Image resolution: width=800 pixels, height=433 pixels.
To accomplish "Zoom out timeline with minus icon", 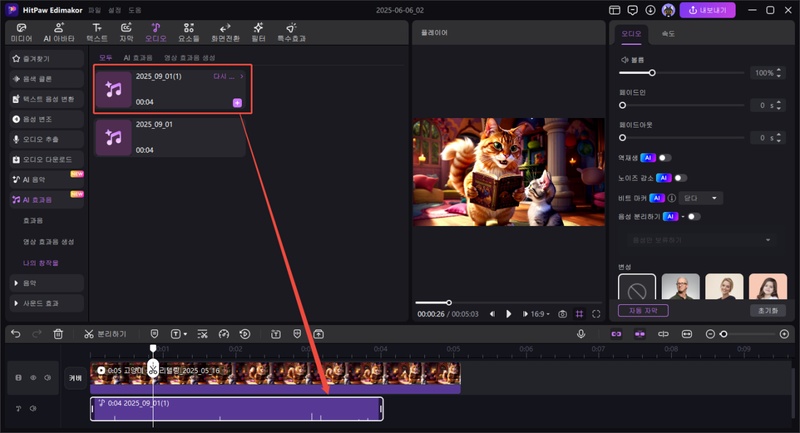I will pyautogui.click(x=710, y=334).
